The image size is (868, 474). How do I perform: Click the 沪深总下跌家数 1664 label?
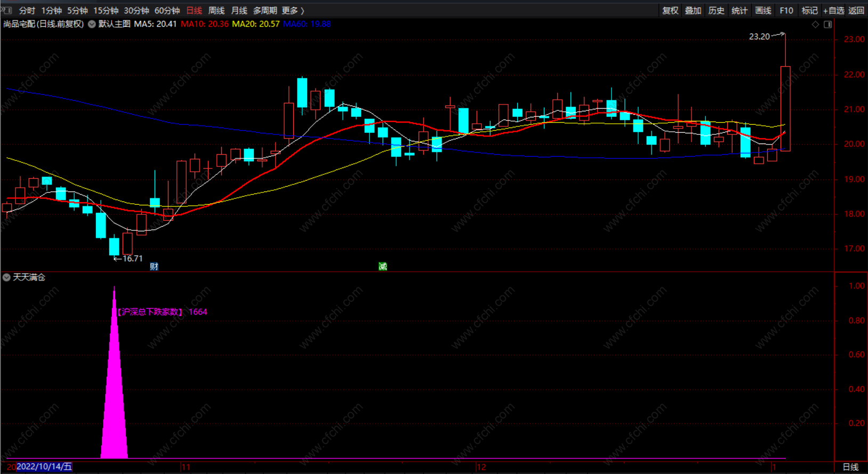coord(162,312)
